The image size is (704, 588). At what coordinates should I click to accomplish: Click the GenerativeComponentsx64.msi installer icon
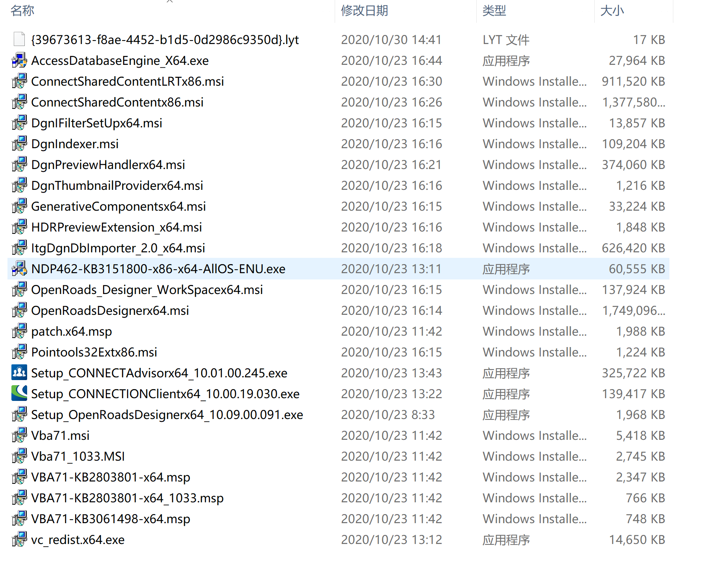coord(19,206)
